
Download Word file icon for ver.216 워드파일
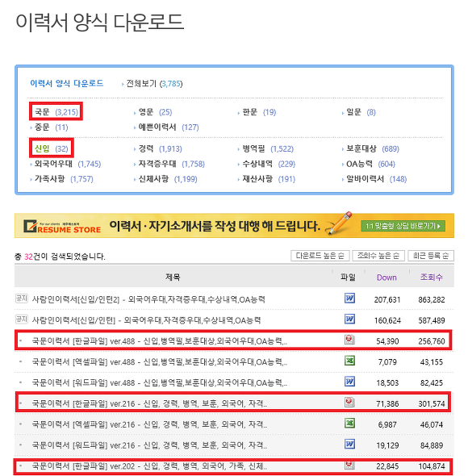(349, 444)
